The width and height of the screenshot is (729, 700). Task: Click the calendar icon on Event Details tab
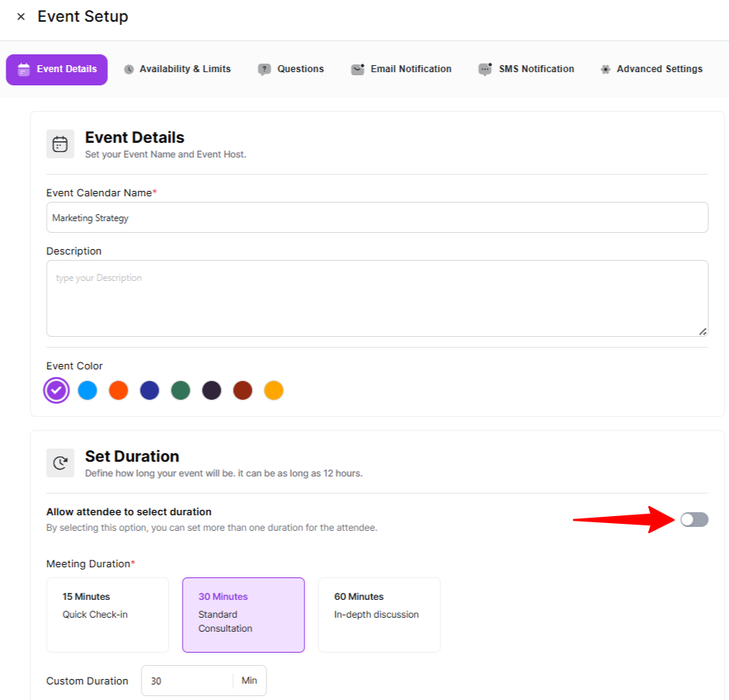click(24, 69)
